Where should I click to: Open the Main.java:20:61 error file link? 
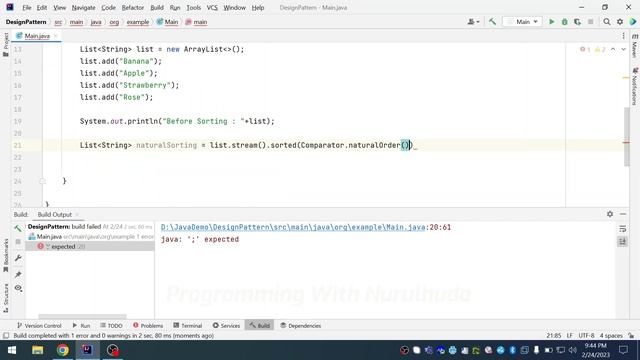(x=293, y=227)
